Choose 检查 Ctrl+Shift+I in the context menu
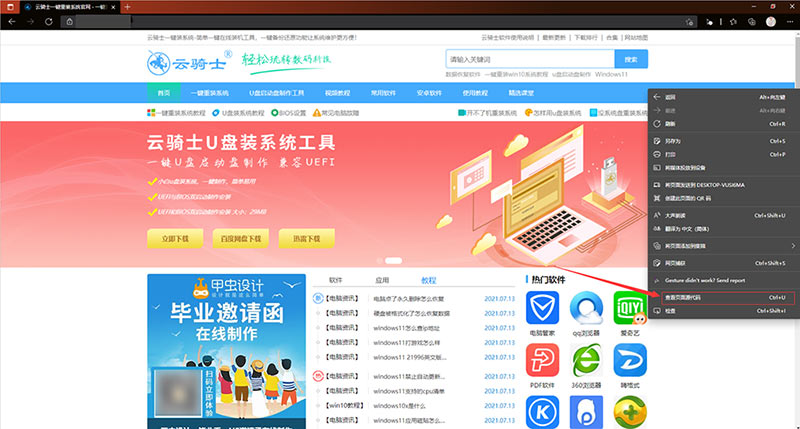 click(723, 311)
